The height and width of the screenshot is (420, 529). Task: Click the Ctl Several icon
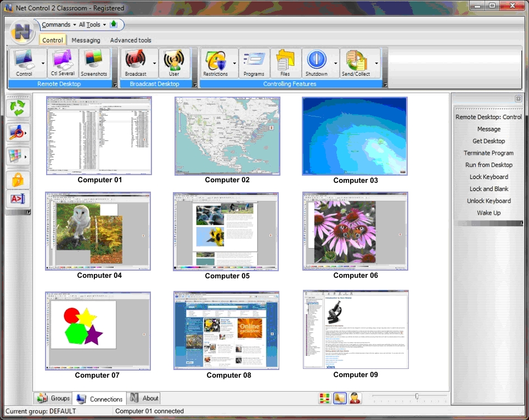63,63
